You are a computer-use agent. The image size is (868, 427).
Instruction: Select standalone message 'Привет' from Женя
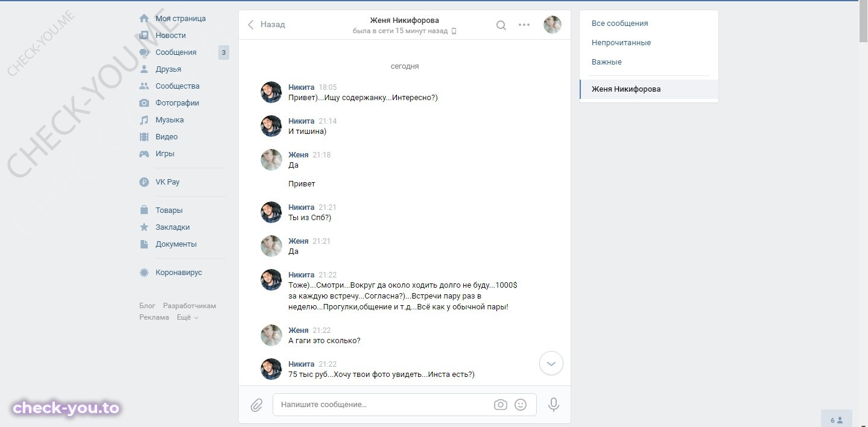click(302, 184)
